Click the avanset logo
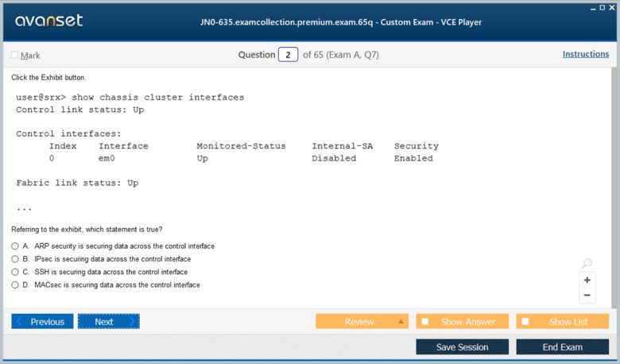The image size is (620, 364). 48,21
